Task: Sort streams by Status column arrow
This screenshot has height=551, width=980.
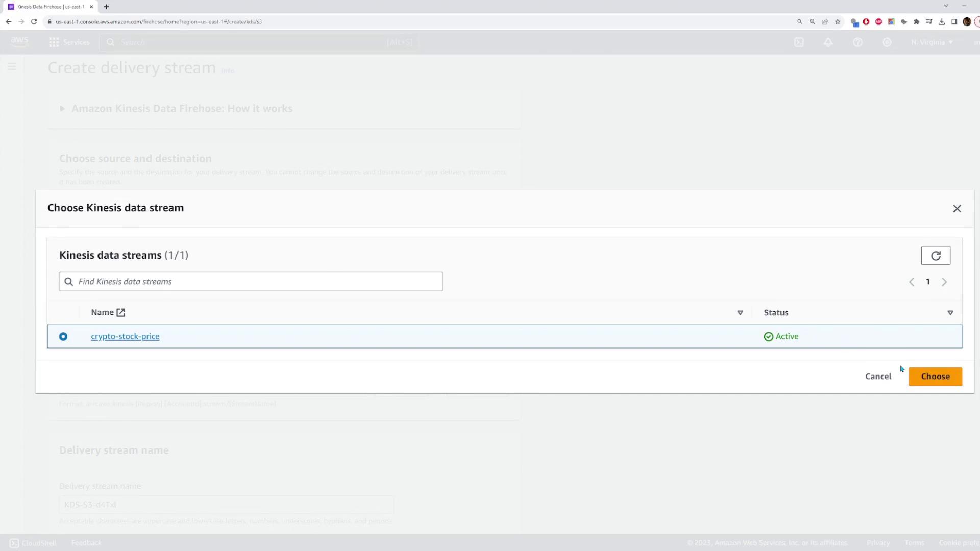Action: pos(950,313)
